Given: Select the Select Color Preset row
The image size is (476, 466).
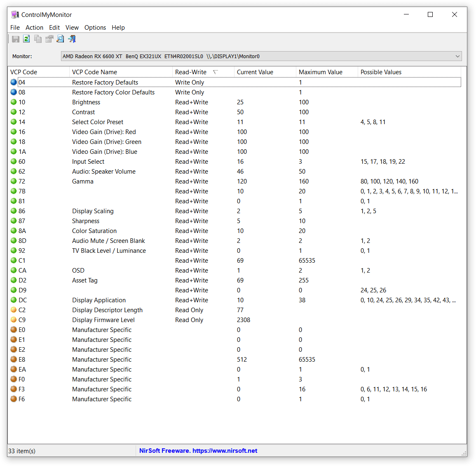Looking at the screenshot, I should pos(235,122).
